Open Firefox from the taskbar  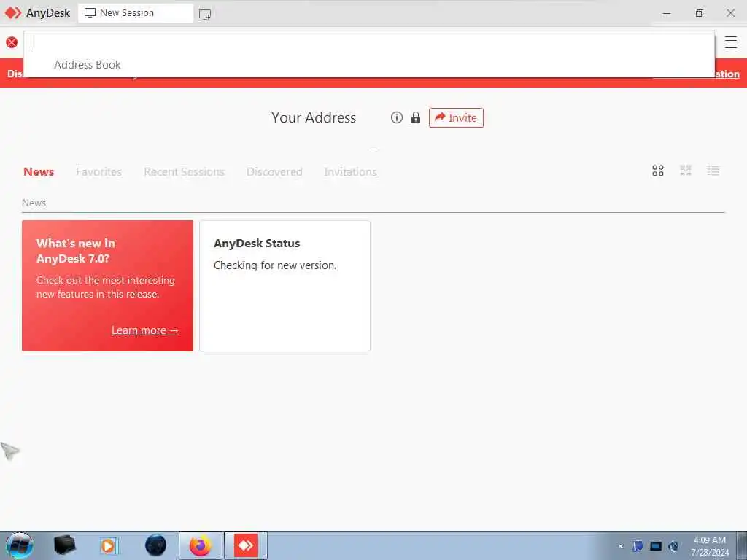click(x=201, y=545)
